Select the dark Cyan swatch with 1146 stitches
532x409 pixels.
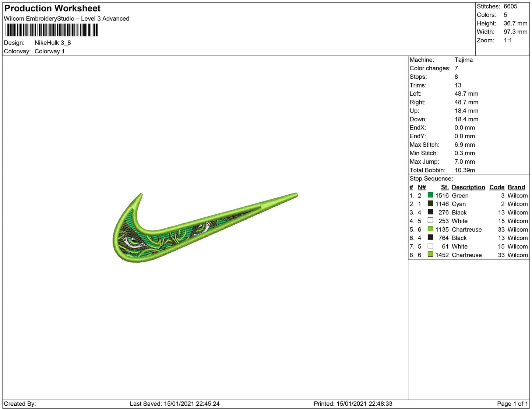[x=430, y=203]
